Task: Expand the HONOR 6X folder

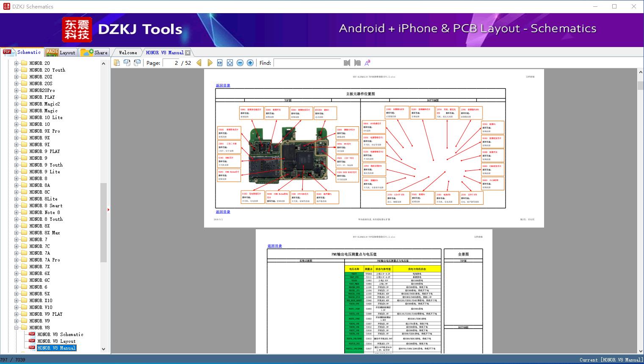Action: [17, 273]
